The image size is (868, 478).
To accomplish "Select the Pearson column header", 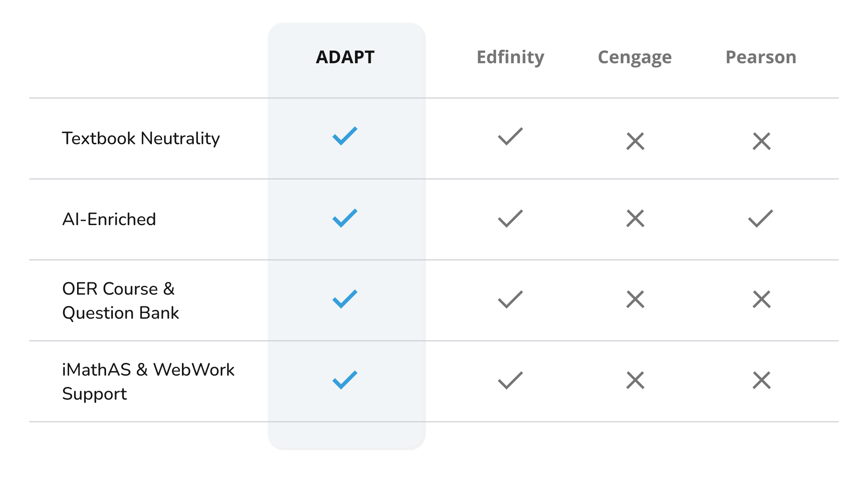I will pyautogui.click(x=761, y=57).
